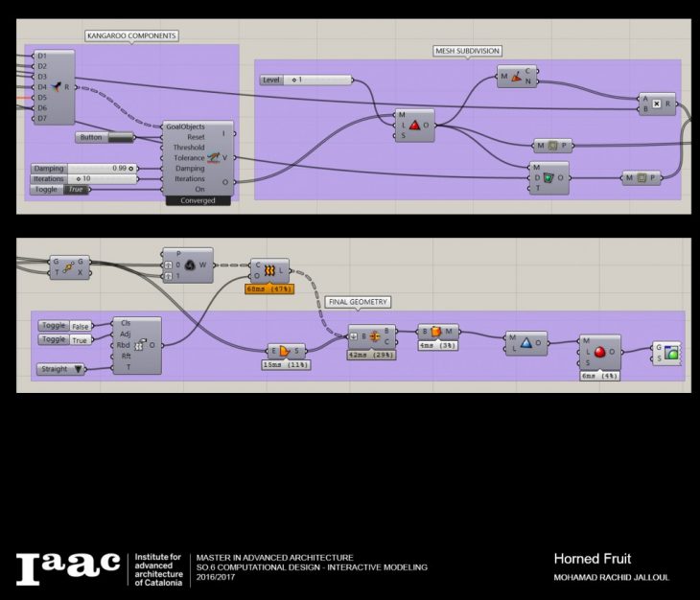Select the blue triangle mesh component
The image size is (700, 600).
tap(526, 343)
